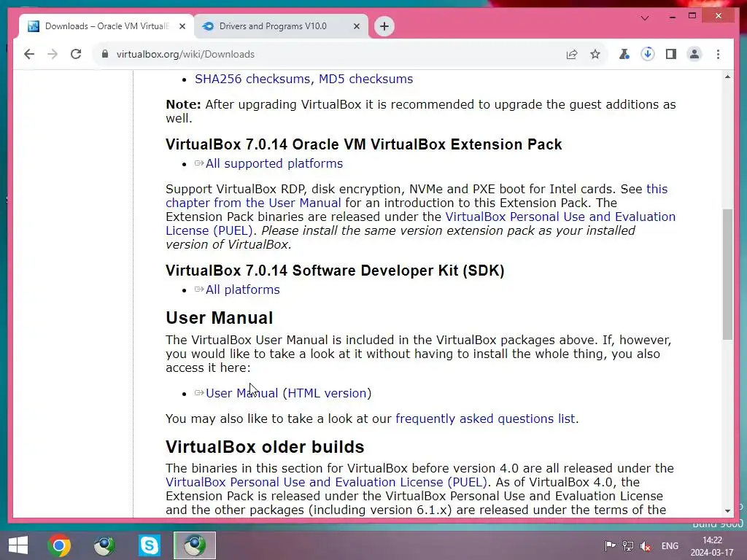Open the MD5 checksums link
Screen dimensions: 747x560
[365, 79]
